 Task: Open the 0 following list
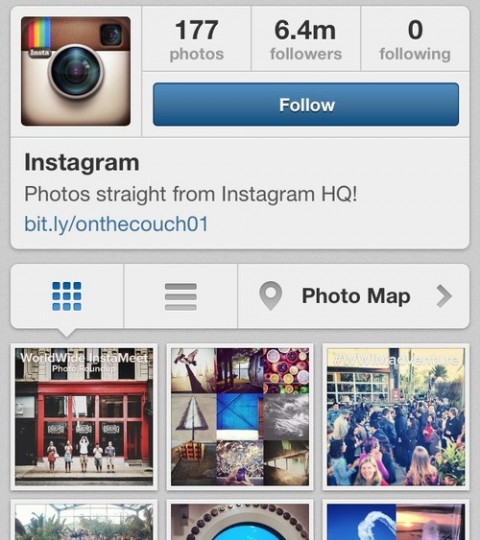tap(415, 39)
